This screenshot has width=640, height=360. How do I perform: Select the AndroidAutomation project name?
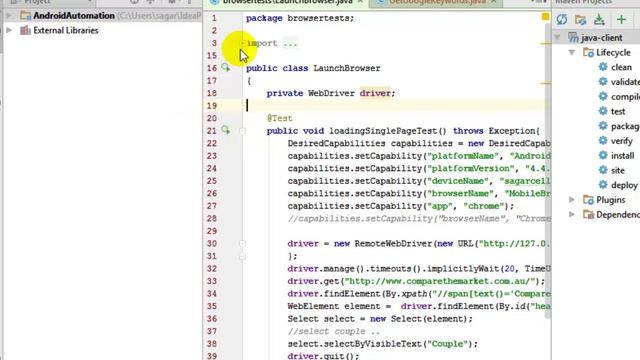tap(74, 16)
